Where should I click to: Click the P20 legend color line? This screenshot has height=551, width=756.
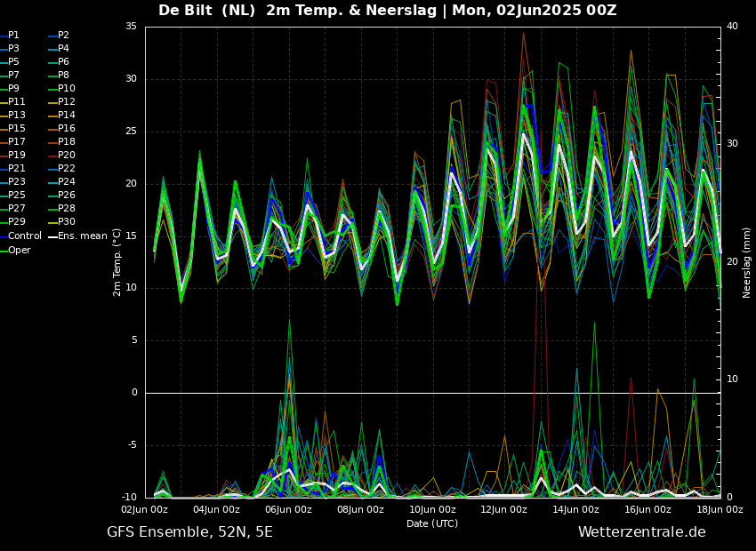[x=52, y=156]
